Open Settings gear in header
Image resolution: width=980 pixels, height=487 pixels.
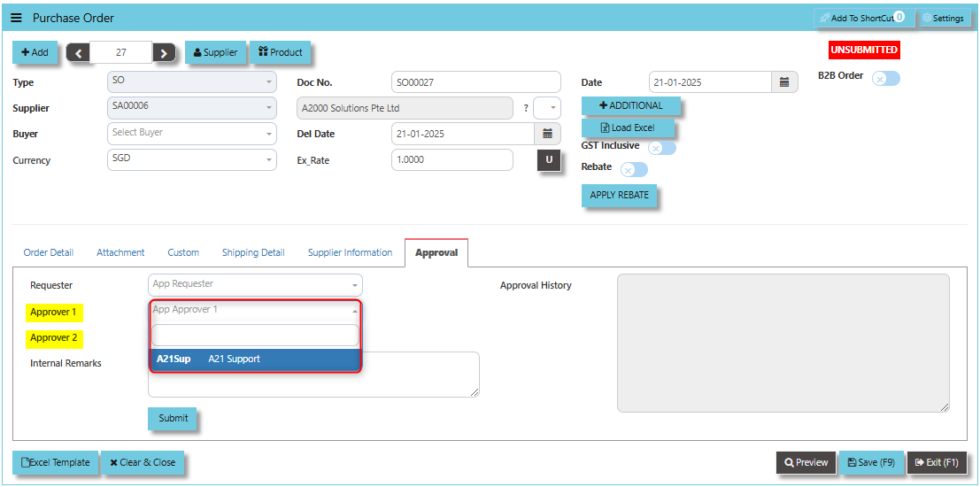(x=942, y=18)
